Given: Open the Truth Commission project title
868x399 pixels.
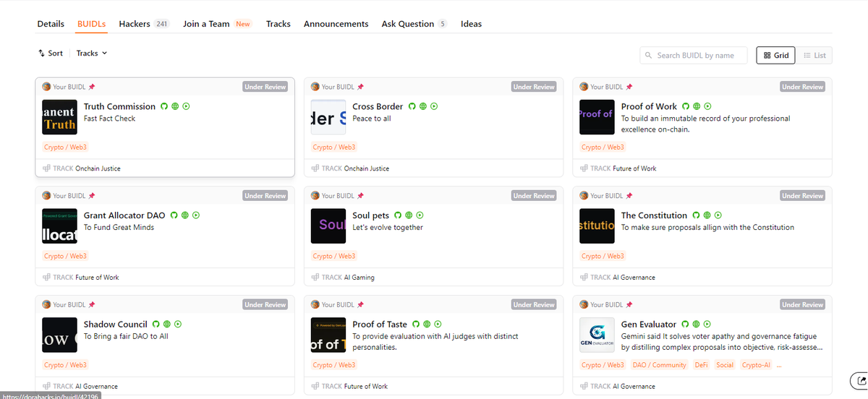Looking at the screenshot, I should pyautogui.click(x=119, y=106).
